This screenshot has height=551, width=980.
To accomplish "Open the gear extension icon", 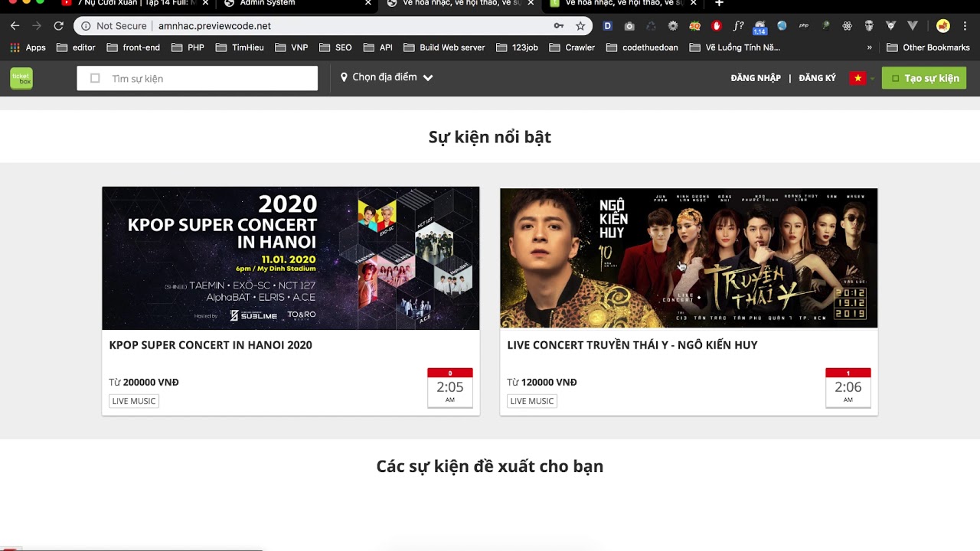I will pos(673,26).
